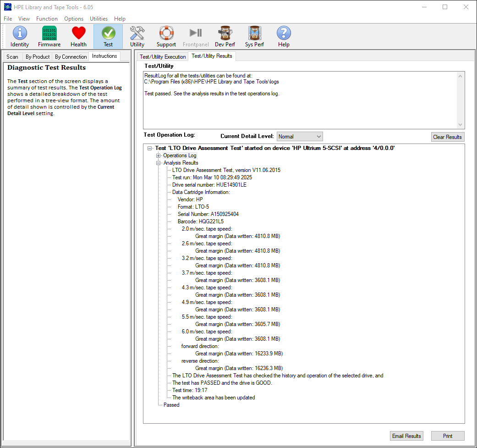Open the File menu
The width and height of the screenshot is (477, 448).
pyautogui.click(x=8, y=19)
